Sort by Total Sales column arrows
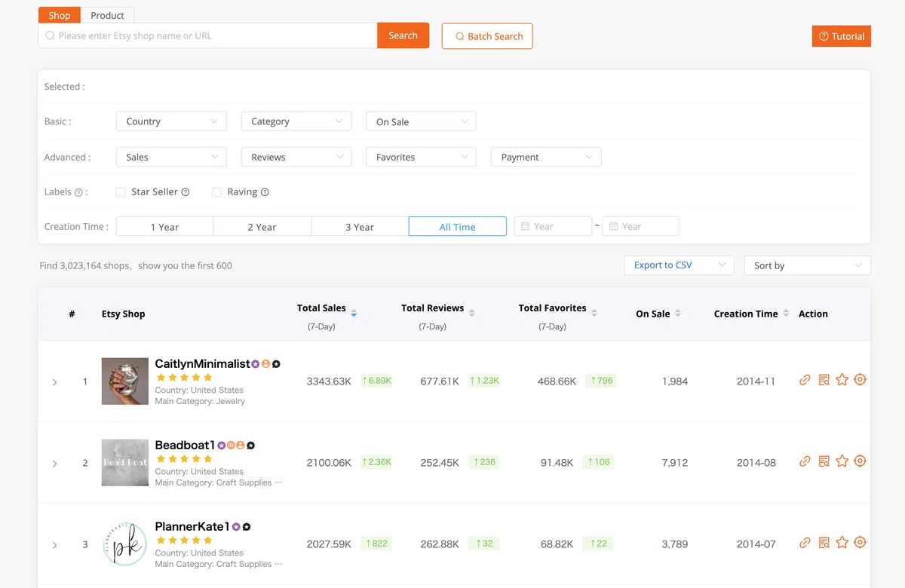The image size is (905, 588). click(x=354, y=313)
